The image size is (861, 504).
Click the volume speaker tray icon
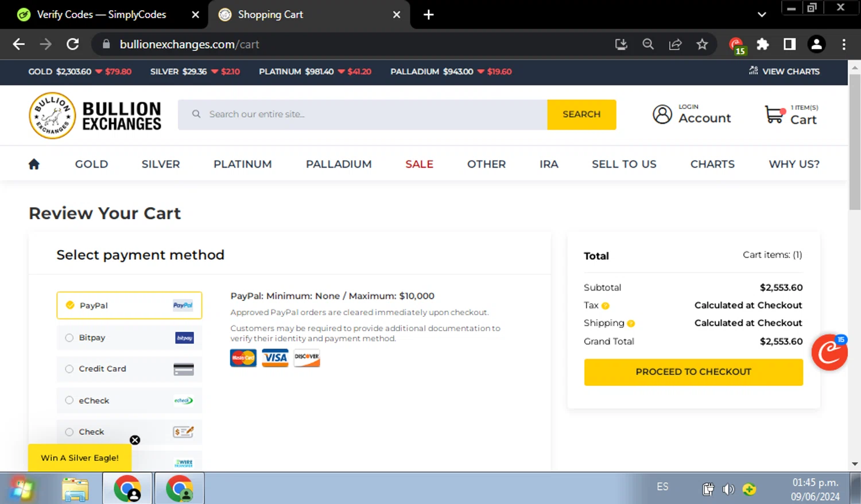728,489
